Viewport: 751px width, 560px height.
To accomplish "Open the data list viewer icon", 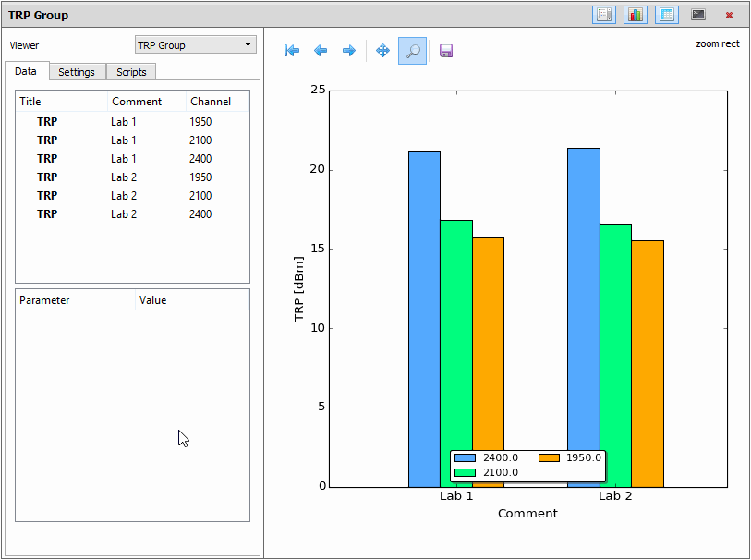I will (603, 14).
